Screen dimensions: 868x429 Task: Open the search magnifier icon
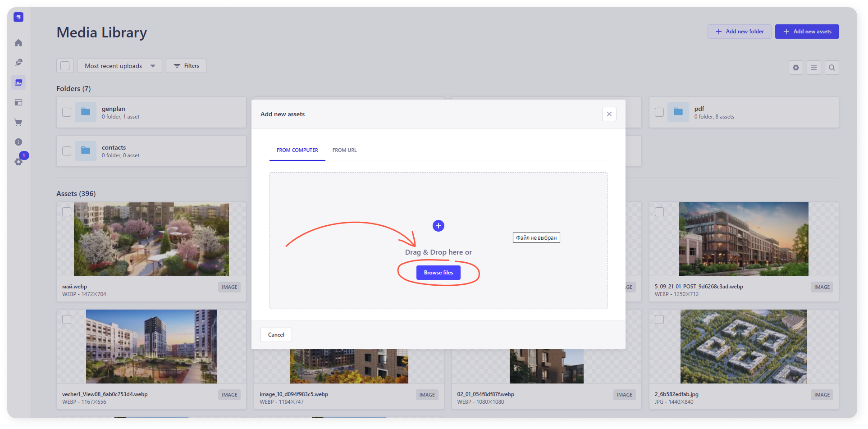click(831, 68)
